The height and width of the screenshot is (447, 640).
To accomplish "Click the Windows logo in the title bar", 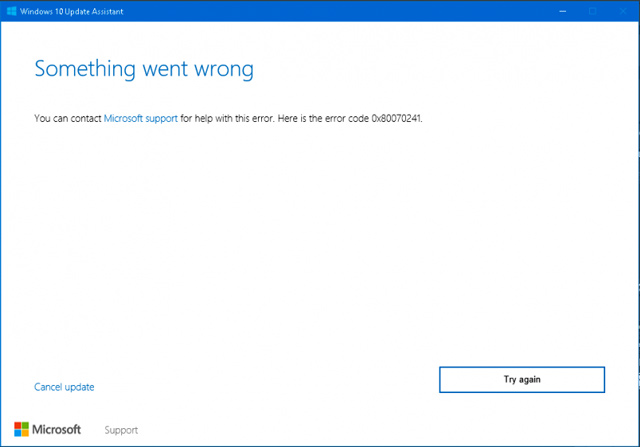I will [12, 11].
